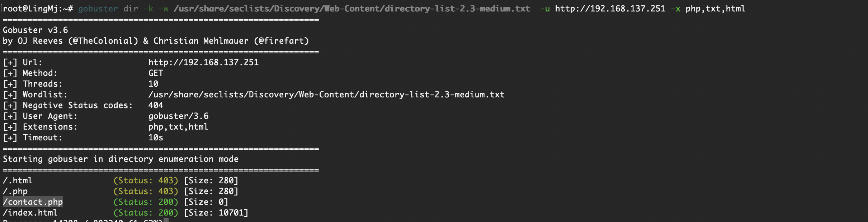Click the /.php result entry
This screenshot has width=868, height=222.
pos(15,191)
